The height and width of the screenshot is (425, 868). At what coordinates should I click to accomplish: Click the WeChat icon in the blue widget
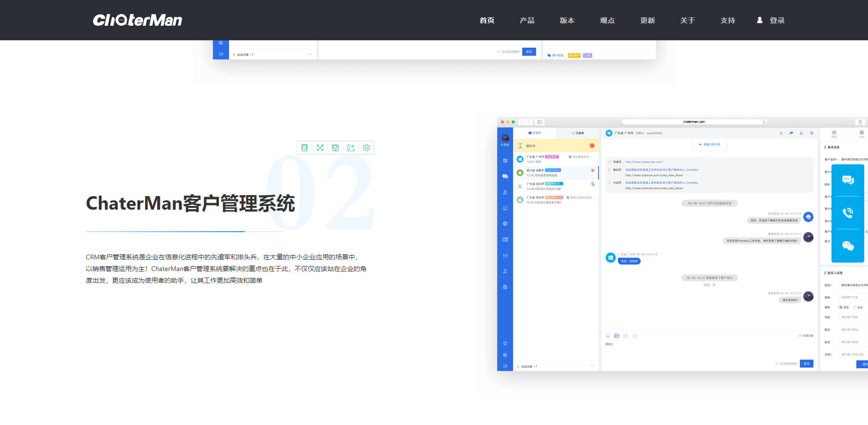pyautogui.click(x=848, y=246)
